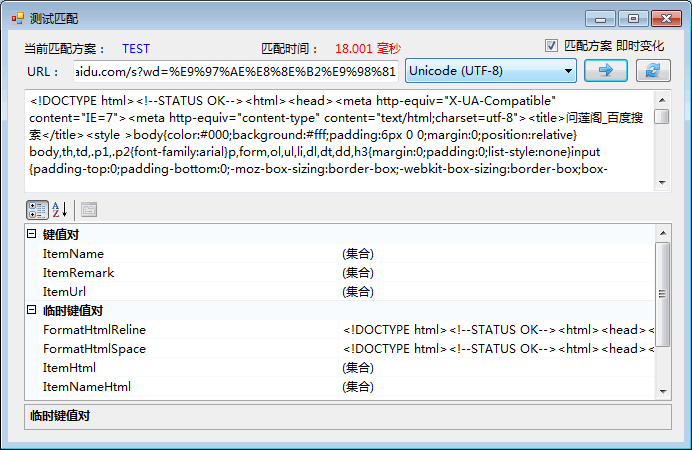Select the ItemUrl property row
Image resolution: width=692 pixels, height=450 pixels.
pos(346,292)
